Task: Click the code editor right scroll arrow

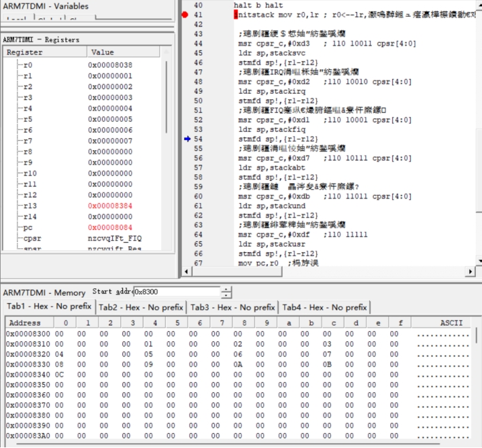Action: [x=470, y=271]
